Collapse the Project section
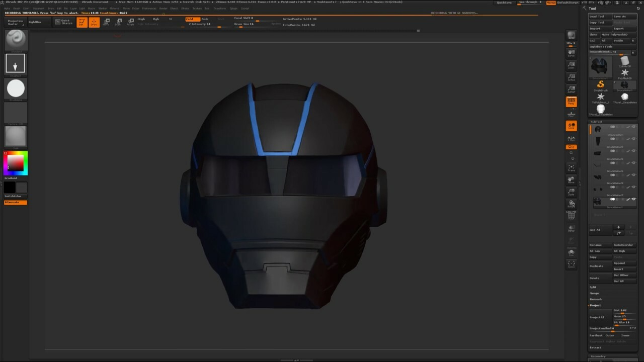Screen dimensions: 644x362 [x=595, y=305]
